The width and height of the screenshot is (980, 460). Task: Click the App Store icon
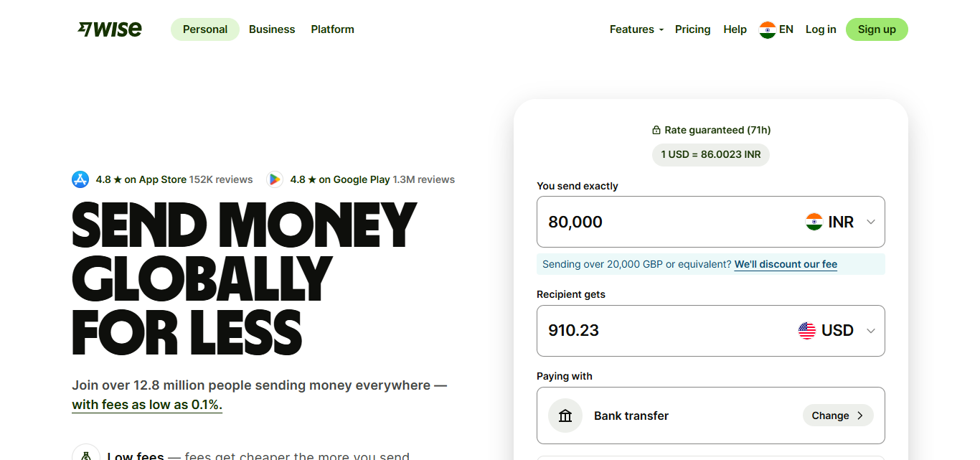[80, 179]
